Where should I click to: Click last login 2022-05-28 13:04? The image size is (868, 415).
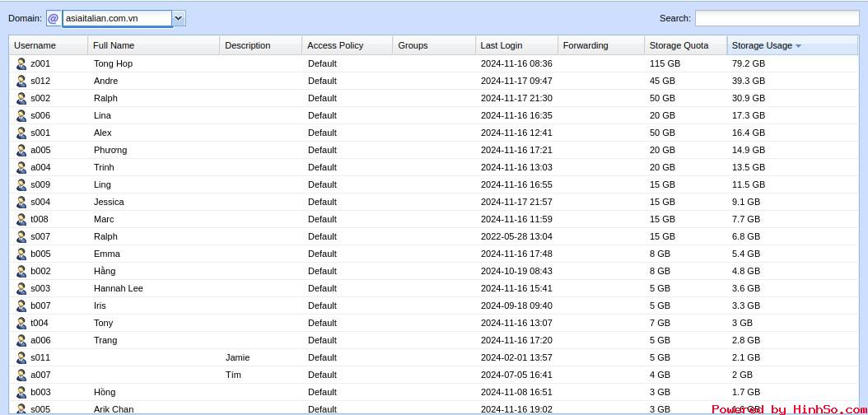coord(516,236)
